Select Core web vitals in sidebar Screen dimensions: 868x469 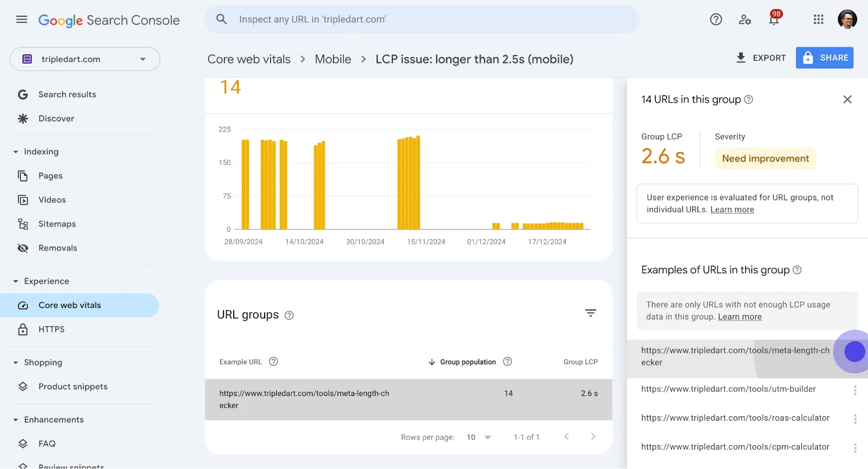(x=79, y=305)
